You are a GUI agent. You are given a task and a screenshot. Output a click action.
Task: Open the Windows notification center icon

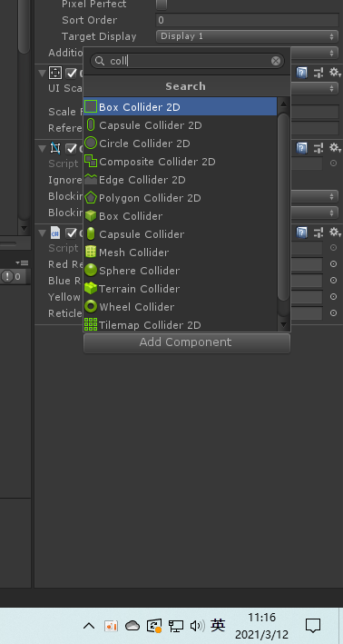[313, 626]
